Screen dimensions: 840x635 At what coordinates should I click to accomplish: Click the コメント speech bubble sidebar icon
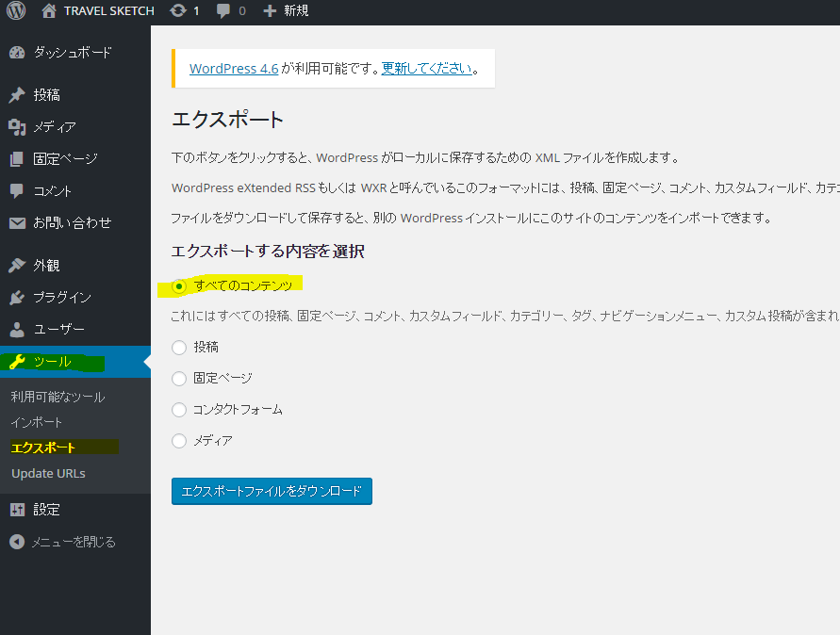click(17, 190)
